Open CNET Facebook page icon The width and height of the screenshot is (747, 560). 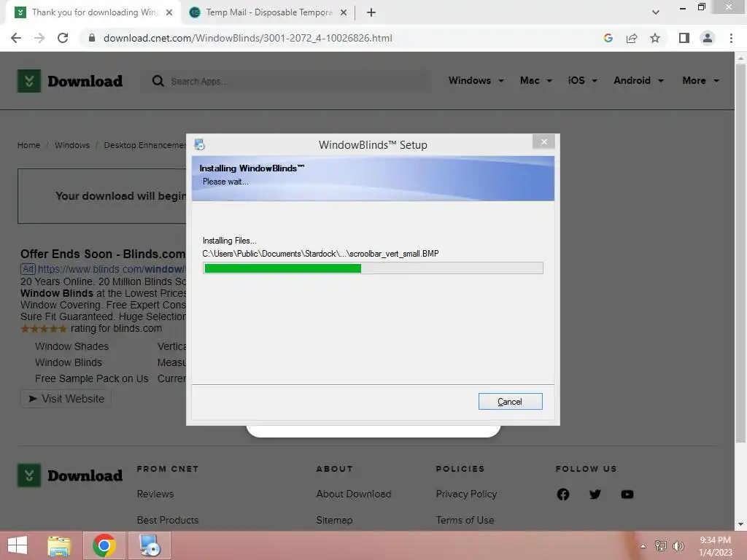pyautogui.click(x=563, y=494)
